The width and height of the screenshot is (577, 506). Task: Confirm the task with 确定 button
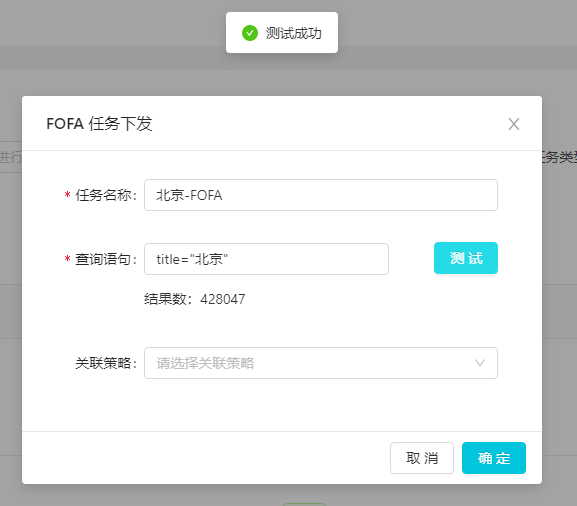[x=494, y=458]
